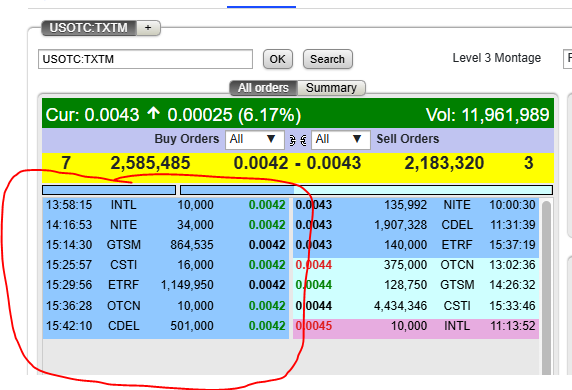Select the INTL 10,000 buy order row
Image resolution: width=572 pixels, height=390 pixels.
[x=166, y=205]
